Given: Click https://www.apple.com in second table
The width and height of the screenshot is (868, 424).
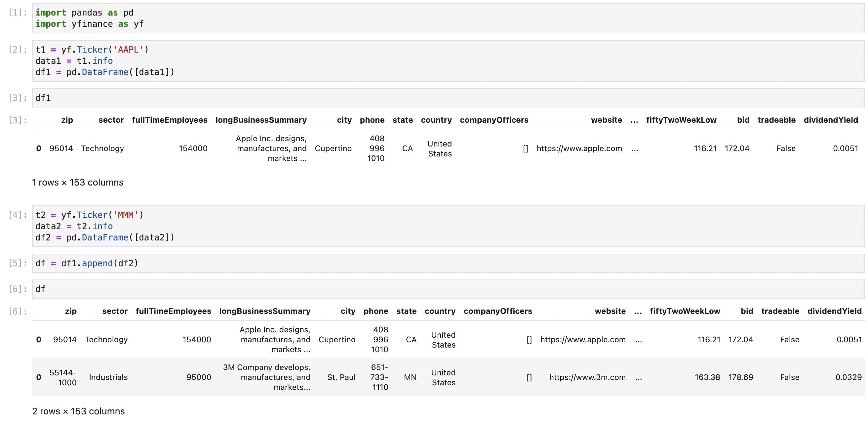Looking at the screenshot, I should click(583, 339).
